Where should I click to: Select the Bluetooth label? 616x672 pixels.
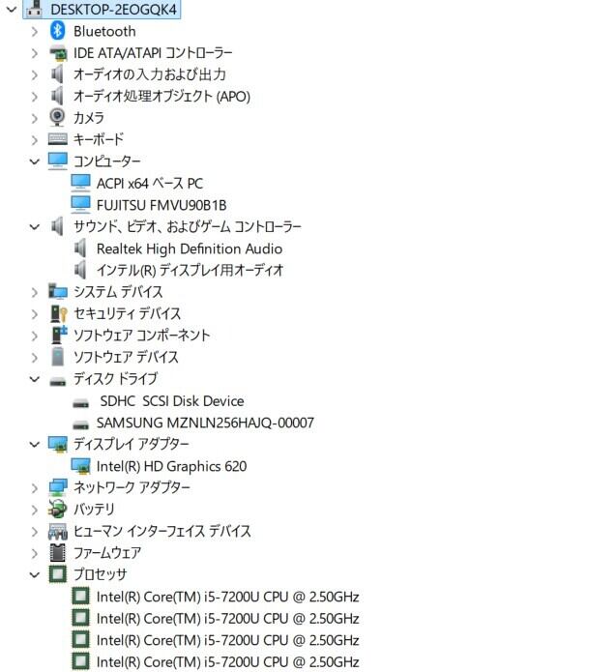coord(104,31)
